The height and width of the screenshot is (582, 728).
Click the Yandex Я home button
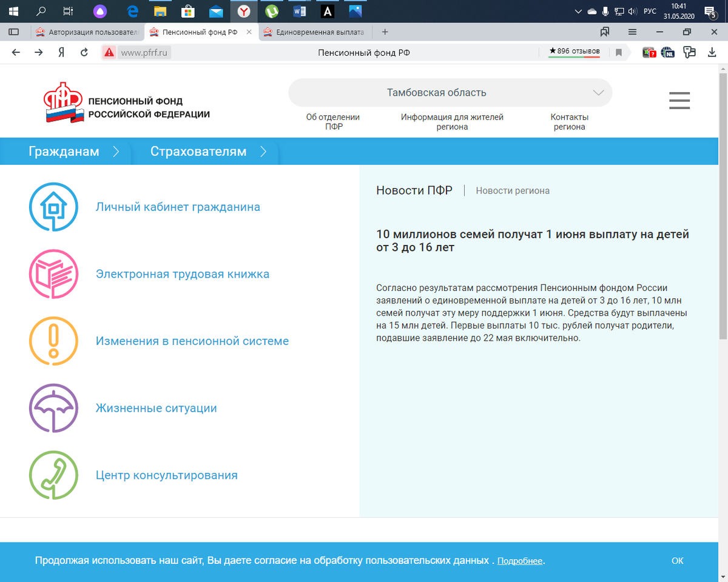[x=61, y=53]
